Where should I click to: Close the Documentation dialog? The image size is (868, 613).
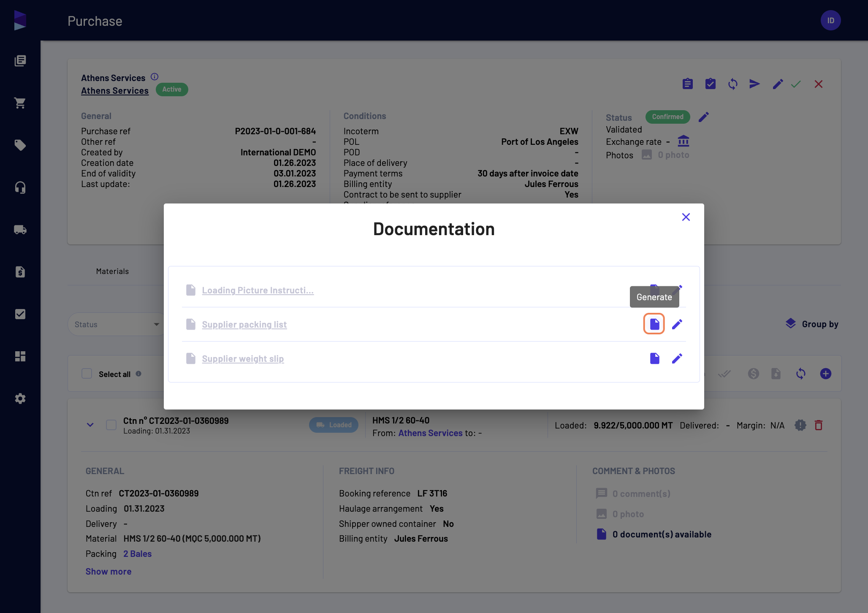[686, 217]
